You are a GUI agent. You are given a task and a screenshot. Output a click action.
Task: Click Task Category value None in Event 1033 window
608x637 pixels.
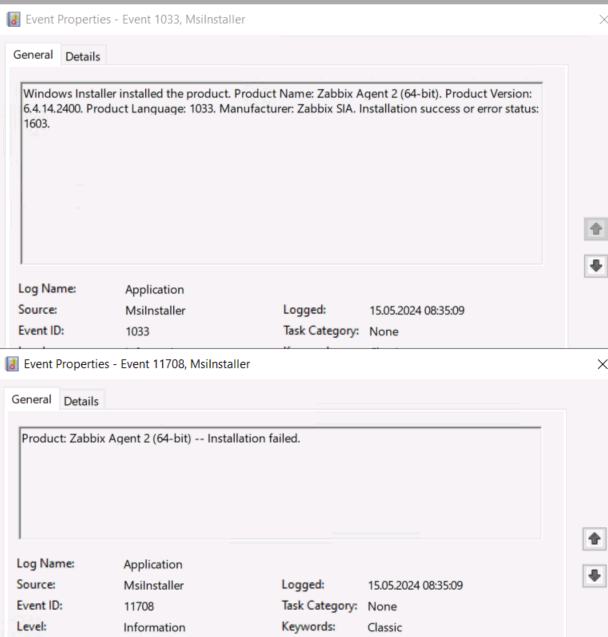[384, 332]
